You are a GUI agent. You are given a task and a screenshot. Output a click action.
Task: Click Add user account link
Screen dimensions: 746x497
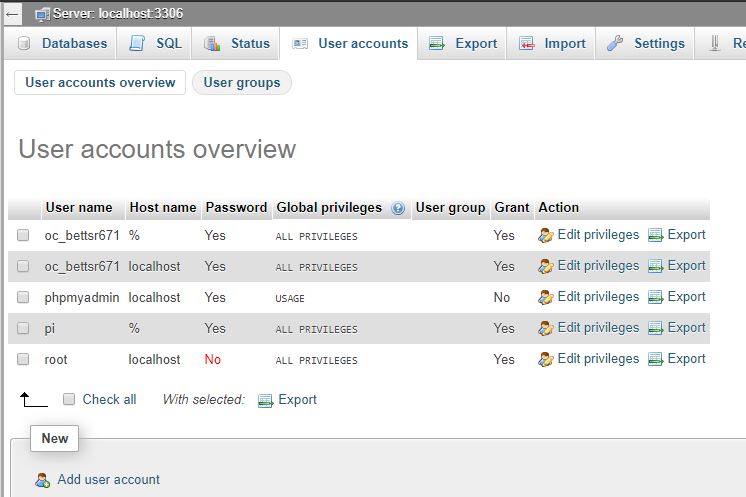click(x=108, y=479)
